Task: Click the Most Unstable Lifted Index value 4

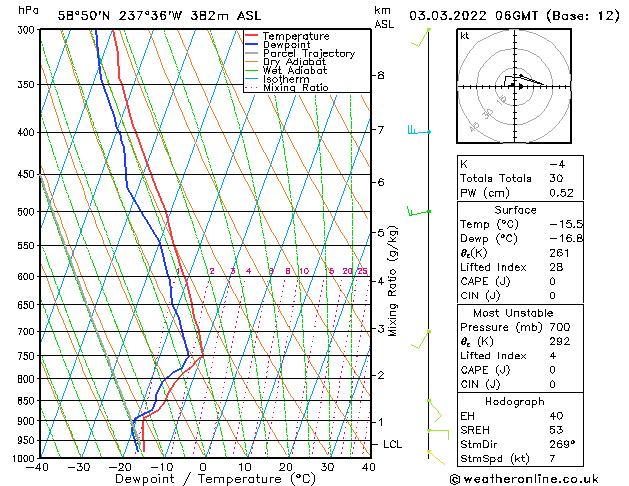Action: [x=553, y=356]
